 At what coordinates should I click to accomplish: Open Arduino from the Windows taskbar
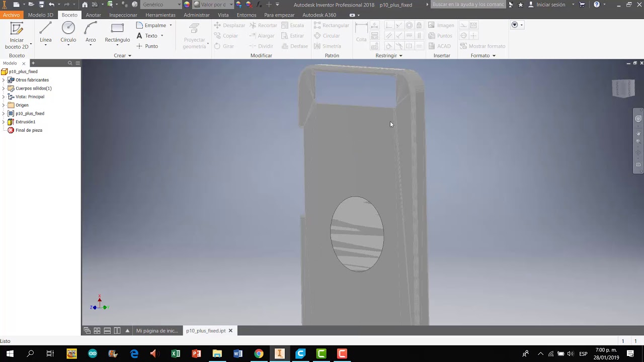coord(93,353)
